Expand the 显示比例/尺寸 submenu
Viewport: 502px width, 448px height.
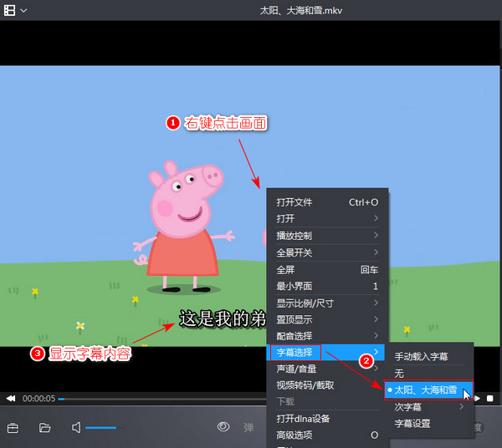[x=327, y=303]
